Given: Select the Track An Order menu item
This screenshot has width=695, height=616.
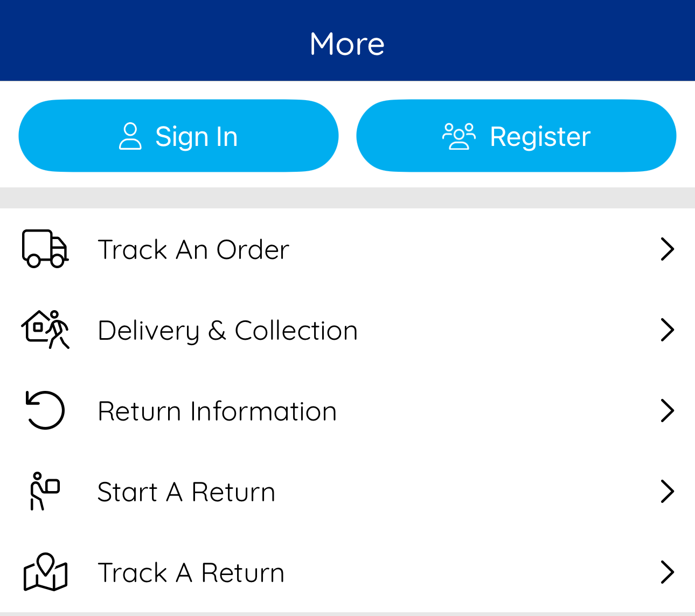Looking at the screenshot, I should tap(347, 249).
